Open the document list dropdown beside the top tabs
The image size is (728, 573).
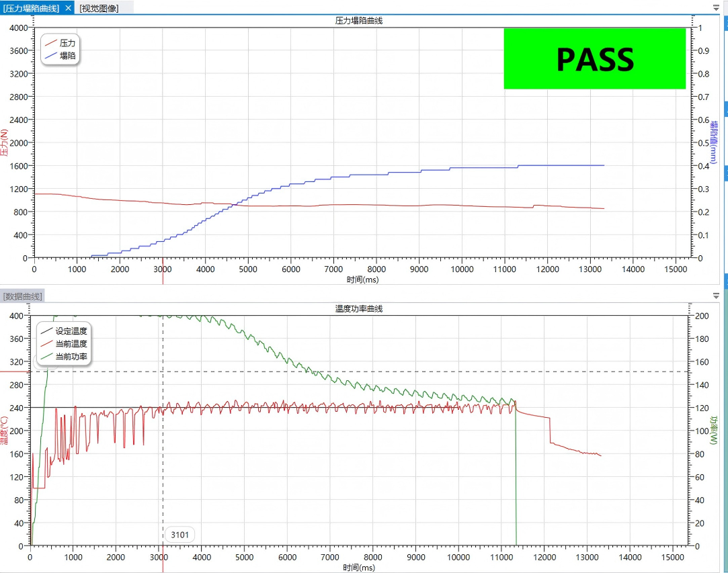[x=716, y=8]
